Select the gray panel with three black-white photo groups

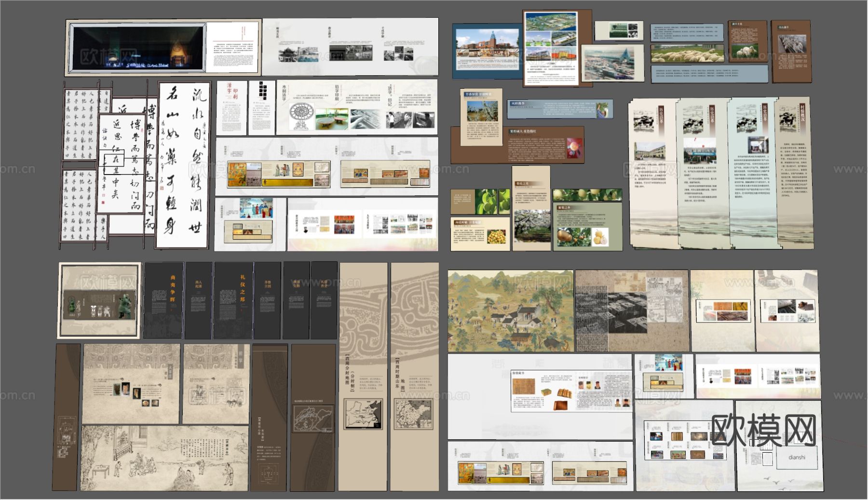[x=350, y=47]
